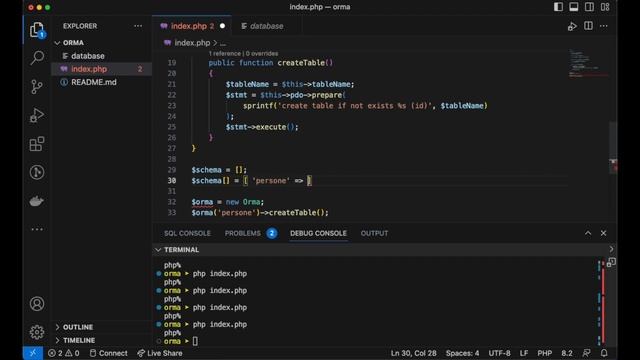Show errors and warnings count in status bar
This screenshot has width=640, height=360.
click(x=64, y=353)
